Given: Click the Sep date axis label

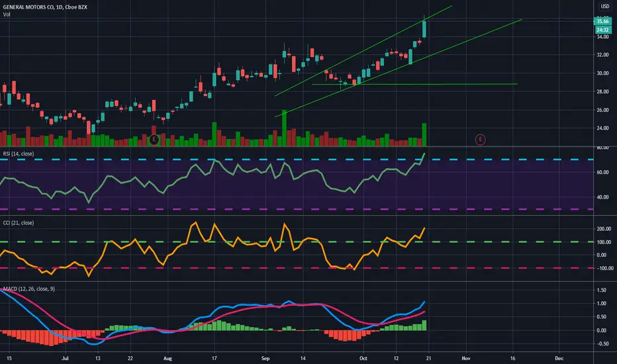Looking at the screenshot, I should click(x=265, y=359).
